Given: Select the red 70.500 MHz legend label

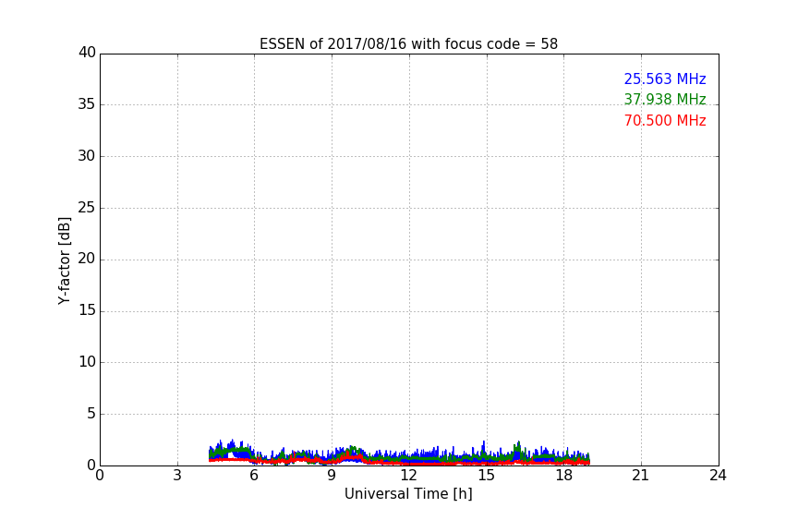Looking at the screenshot, I should (665, 121).
